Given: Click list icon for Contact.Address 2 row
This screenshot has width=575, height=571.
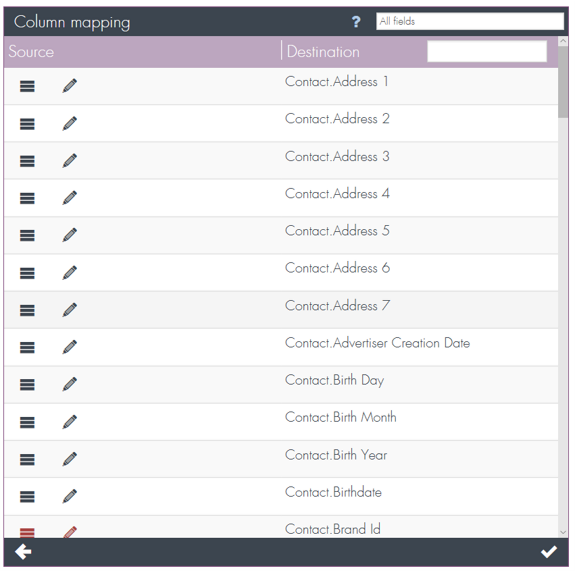Looking at the screenshot, I should pos(27,124).
